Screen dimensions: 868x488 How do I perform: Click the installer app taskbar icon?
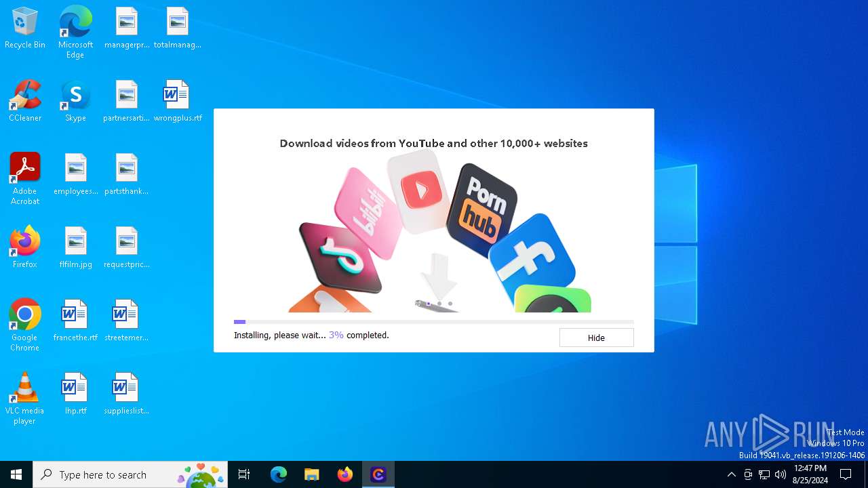[x=378, y=474]
